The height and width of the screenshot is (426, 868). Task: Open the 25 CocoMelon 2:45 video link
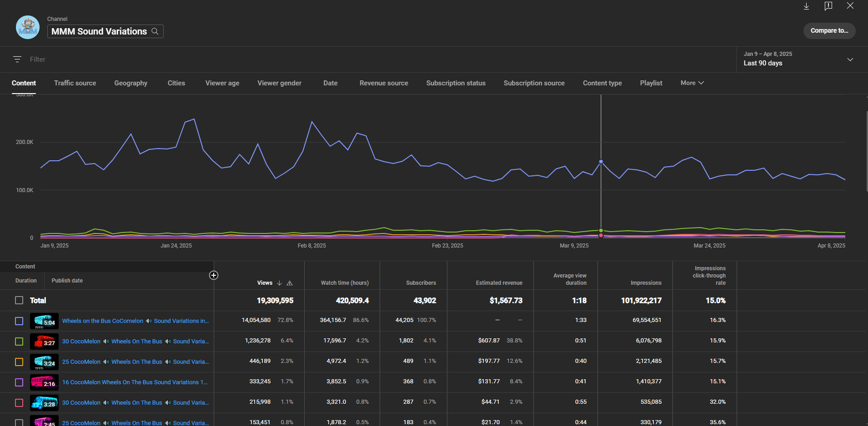[x=135, y=422]
